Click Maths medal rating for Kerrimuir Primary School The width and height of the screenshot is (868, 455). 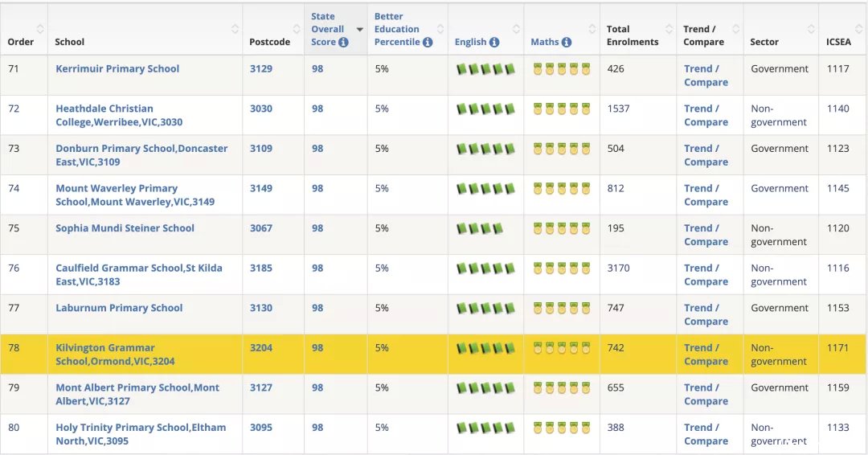[562, 69]
